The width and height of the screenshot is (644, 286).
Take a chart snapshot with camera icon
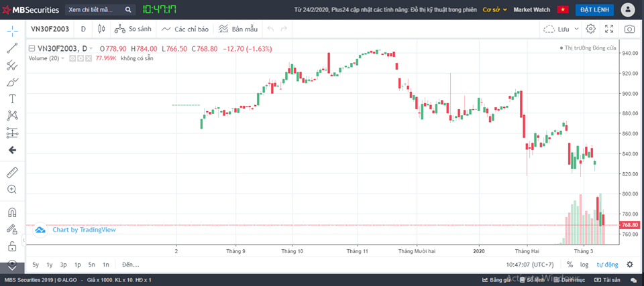(629, 29)
